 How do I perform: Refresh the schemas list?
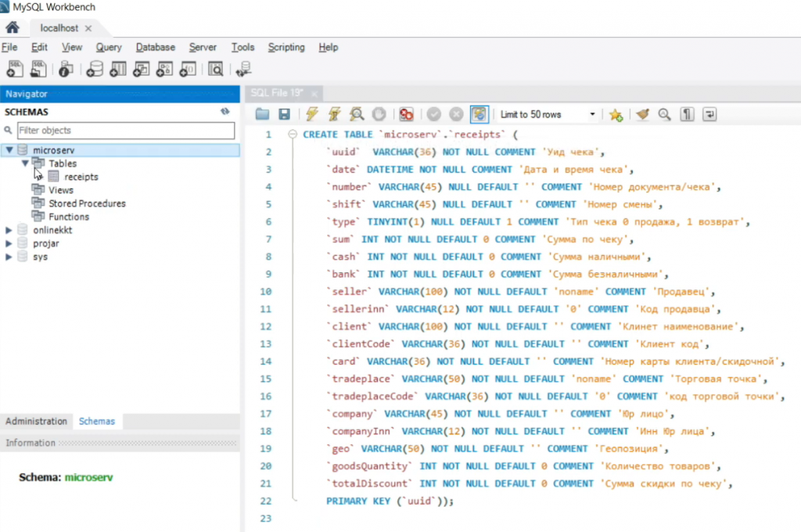point(224,111)
